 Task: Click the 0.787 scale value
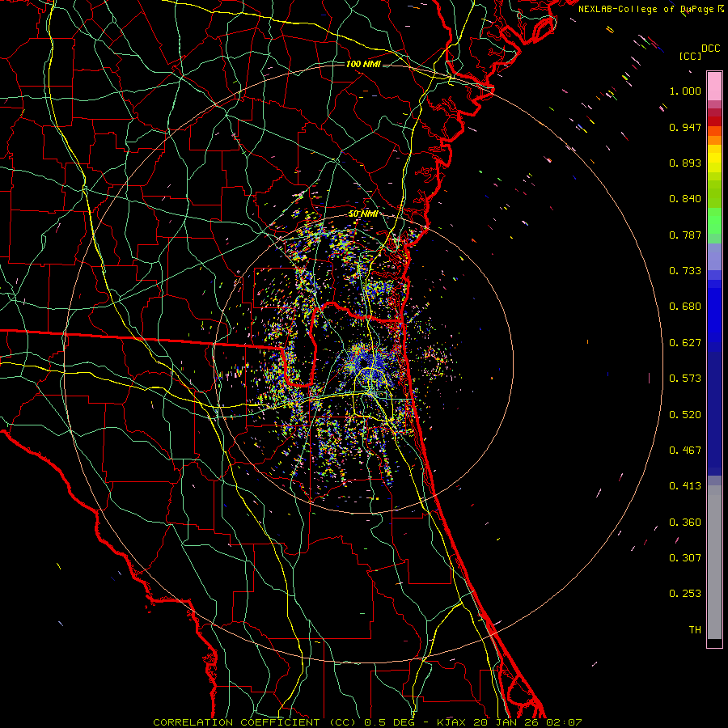685,235
